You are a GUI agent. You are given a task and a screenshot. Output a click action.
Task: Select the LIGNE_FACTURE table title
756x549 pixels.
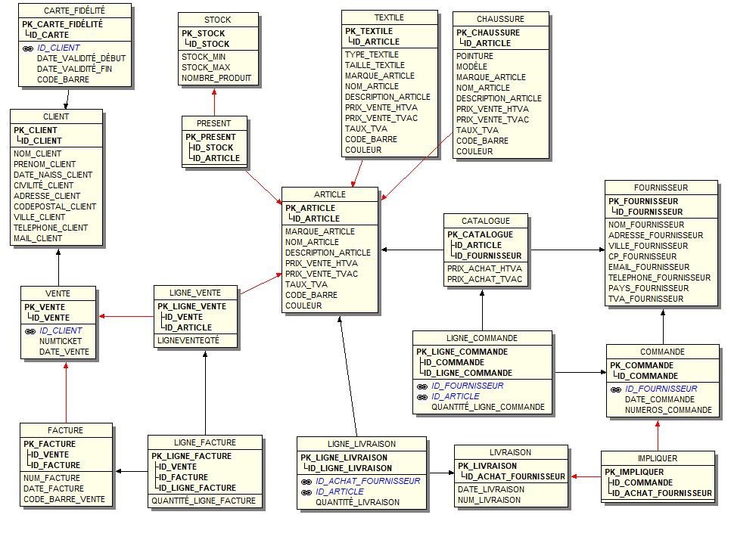(205, 442)
